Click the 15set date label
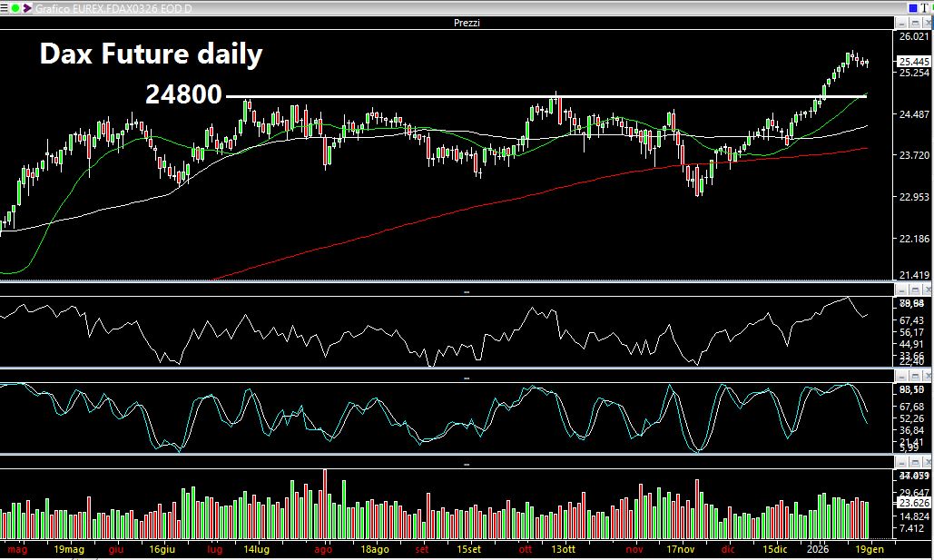This screenshot has width=934, height=560. (x=468, y=549)
